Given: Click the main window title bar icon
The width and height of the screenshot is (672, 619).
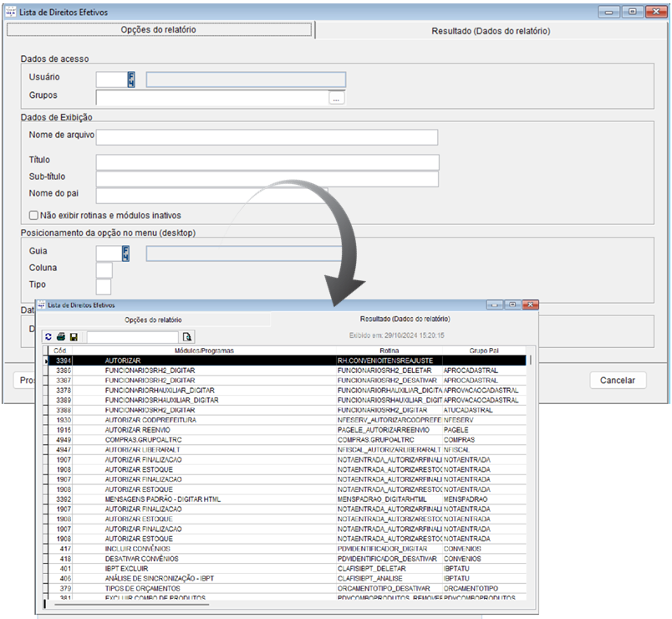Looking at the screenshot, I should pyautogui.click(x=12, y=13).
